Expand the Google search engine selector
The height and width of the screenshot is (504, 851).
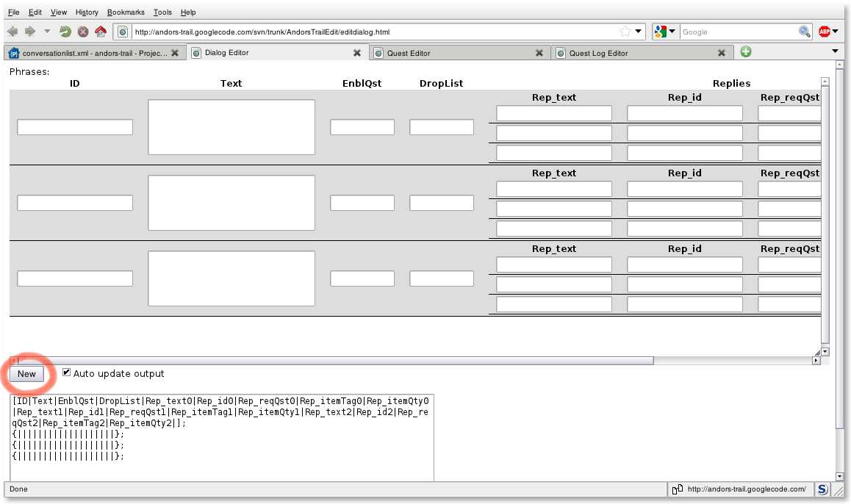tap(665, 32)
